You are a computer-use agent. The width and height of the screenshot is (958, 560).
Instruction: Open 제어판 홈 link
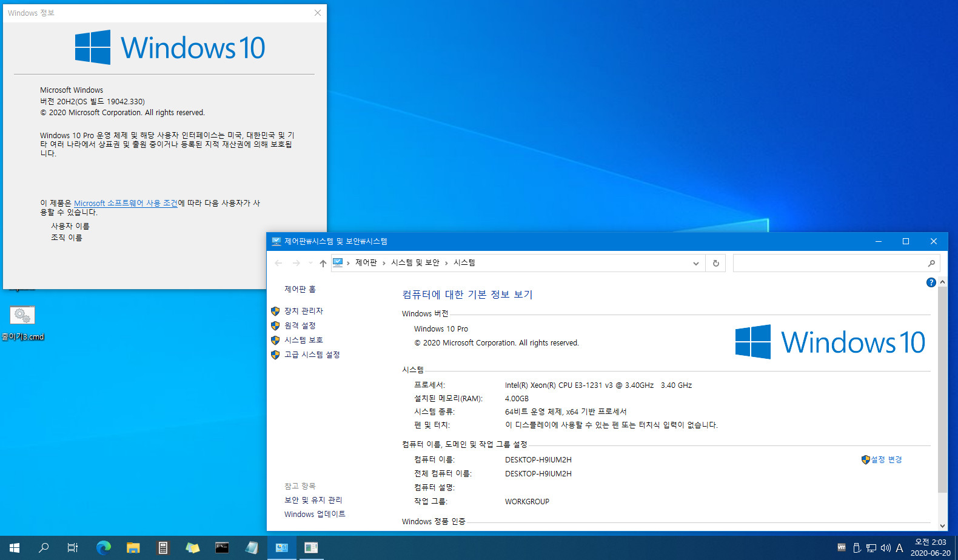[x=300, y=289]
